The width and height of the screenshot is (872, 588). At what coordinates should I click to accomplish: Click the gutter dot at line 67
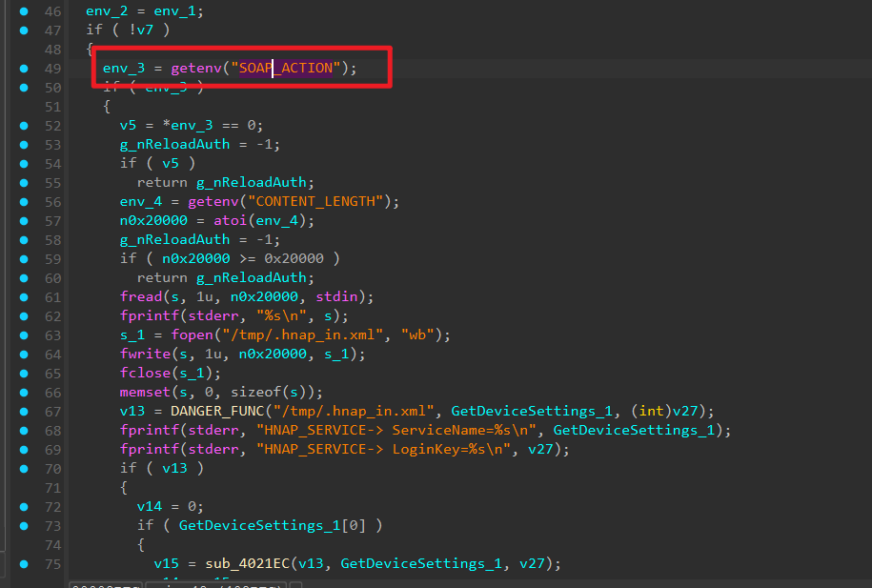[x=24, y=412]
